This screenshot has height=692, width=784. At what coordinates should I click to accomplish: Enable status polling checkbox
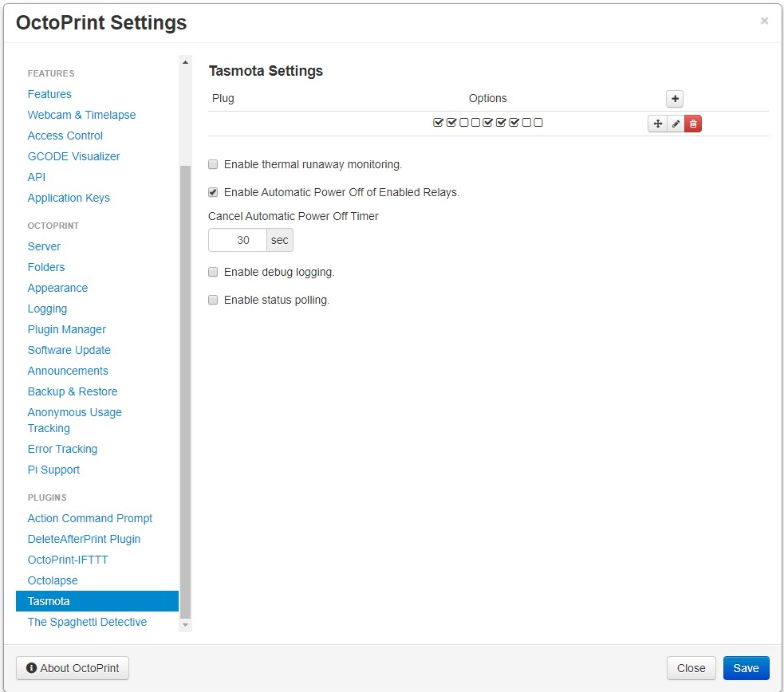tap(213, 300)
